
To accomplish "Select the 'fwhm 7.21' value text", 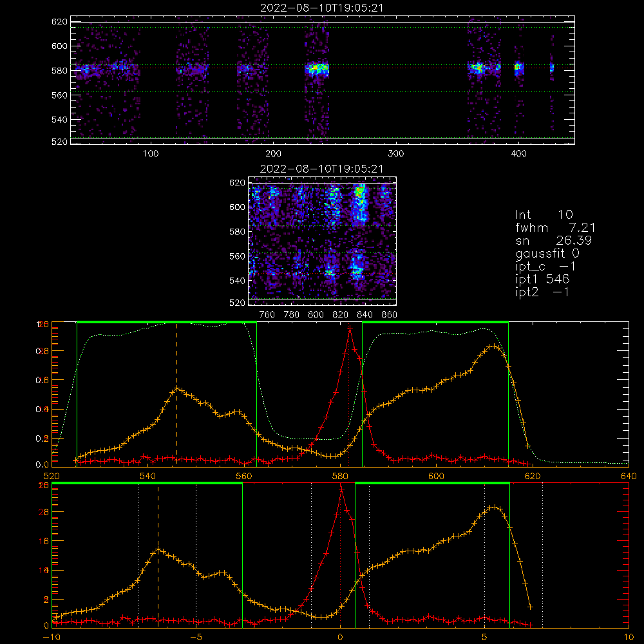I will (x=555, y=227).
